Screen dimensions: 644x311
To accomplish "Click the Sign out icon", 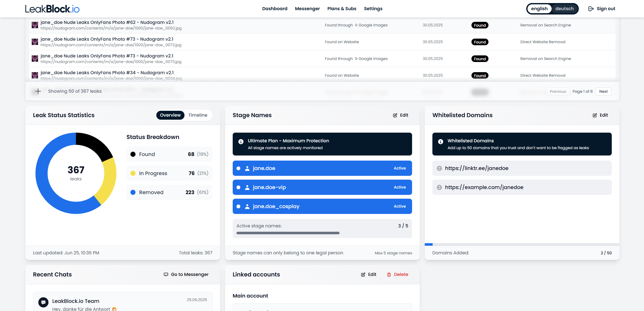I will tap(591, 8).
